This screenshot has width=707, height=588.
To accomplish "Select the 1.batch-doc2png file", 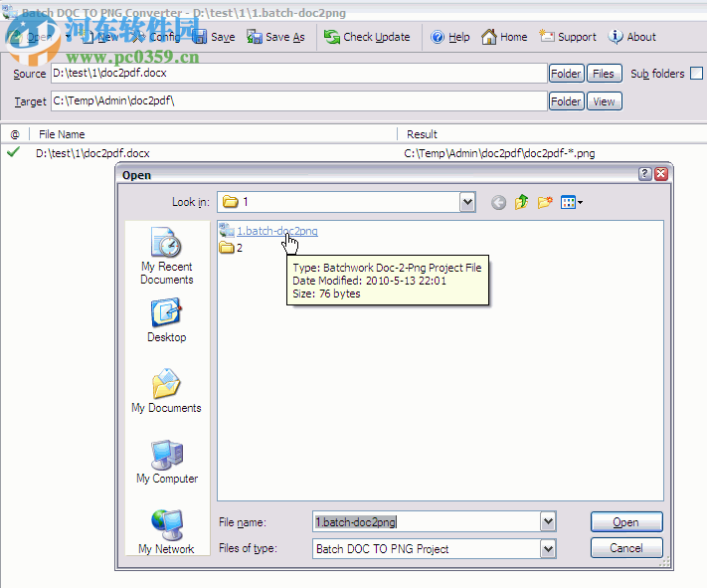I will (x=276, y=231).
